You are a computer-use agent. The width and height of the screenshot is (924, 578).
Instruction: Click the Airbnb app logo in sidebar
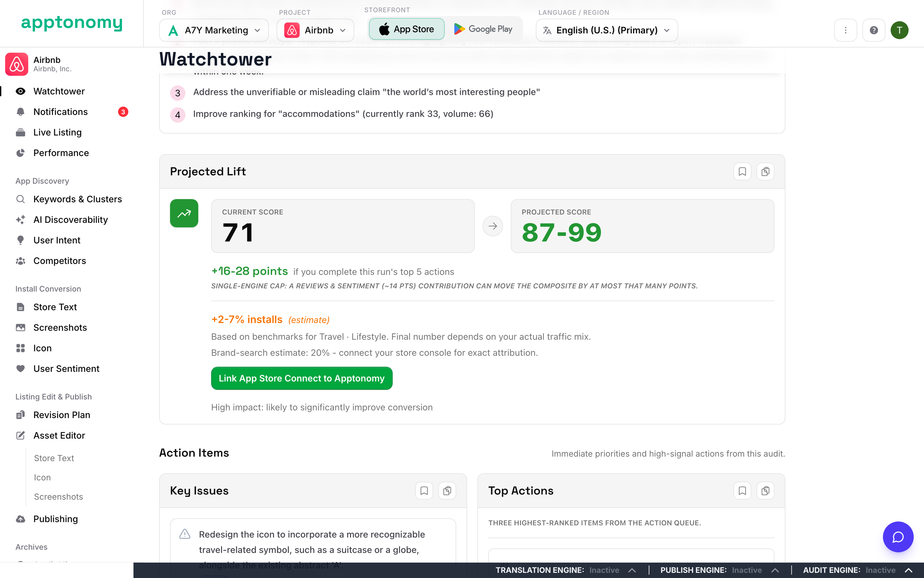tap(16, 64)
